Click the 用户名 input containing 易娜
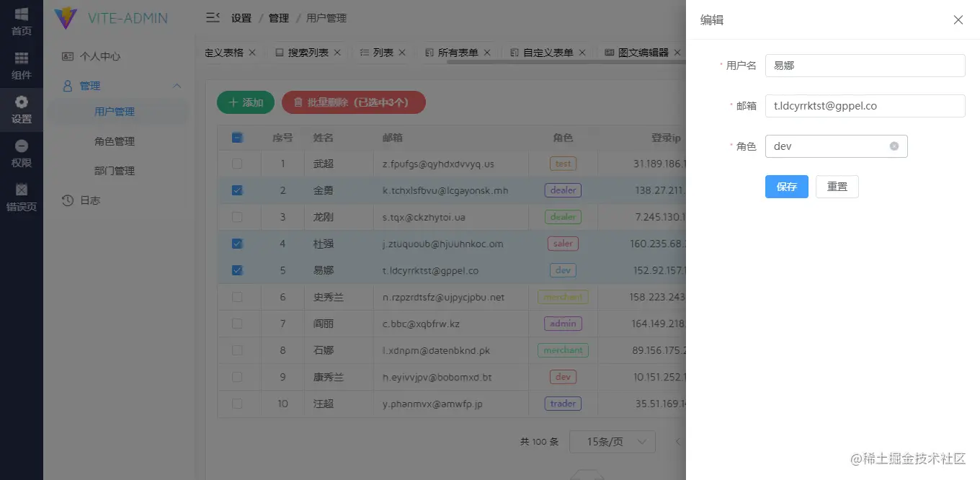980x480 pixels. pos(865,66)
